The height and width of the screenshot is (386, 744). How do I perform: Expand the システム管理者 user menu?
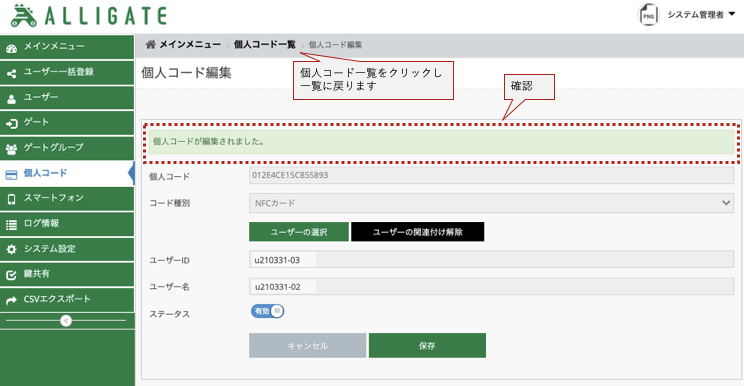701,15
